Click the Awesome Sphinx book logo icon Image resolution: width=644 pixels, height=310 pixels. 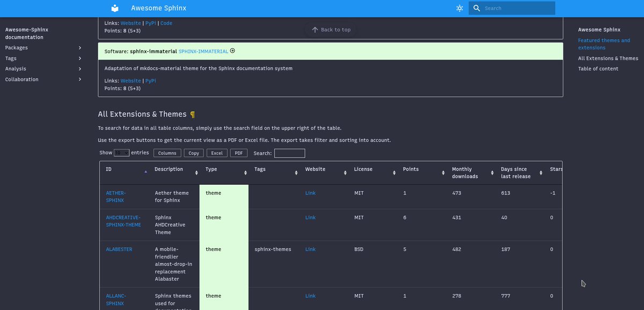[x=115, y=8]
